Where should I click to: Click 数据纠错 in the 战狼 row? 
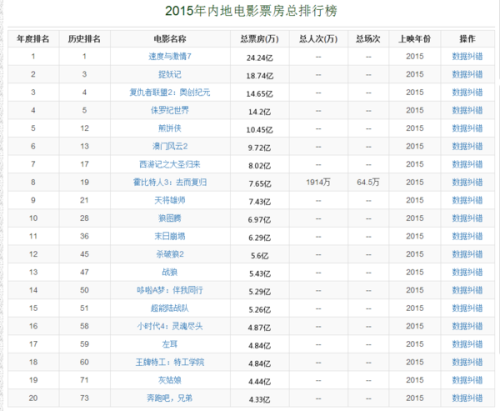pos(467,272)
